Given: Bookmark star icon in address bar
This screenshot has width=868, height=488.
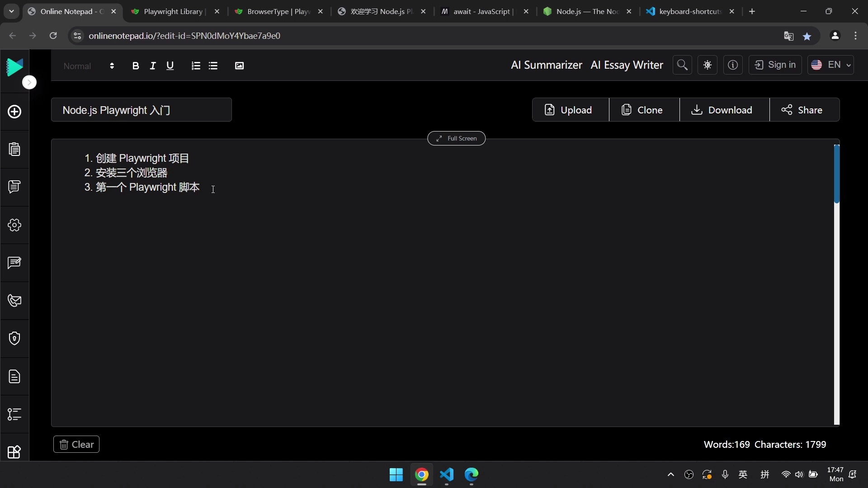Looking at the screenshot, I should pyautogui.click(x=807, y=36).
